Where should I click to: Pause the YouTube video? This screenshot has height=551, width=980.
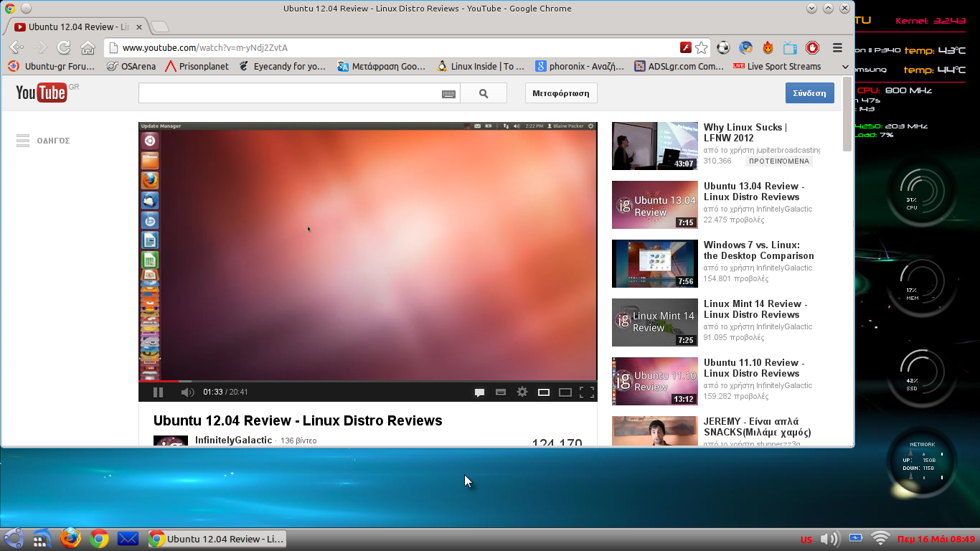[158, 392]
